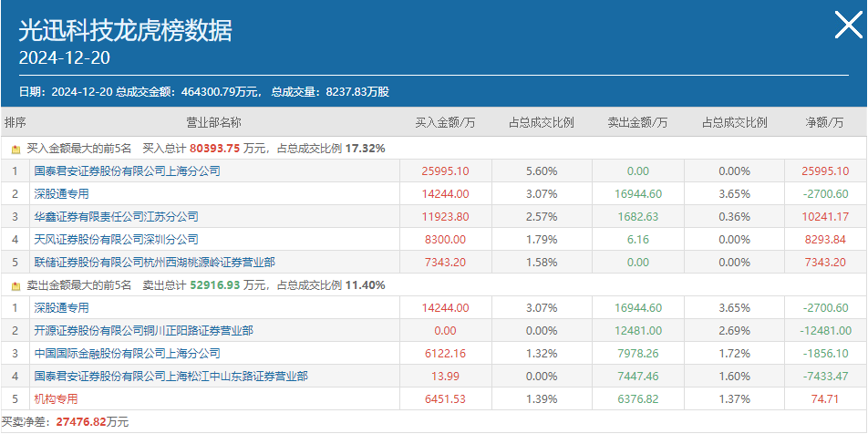This screenshot has width=868, height=434.
Task: Select sell amount cell 6376.82
Action: click(x=637, y=398)
